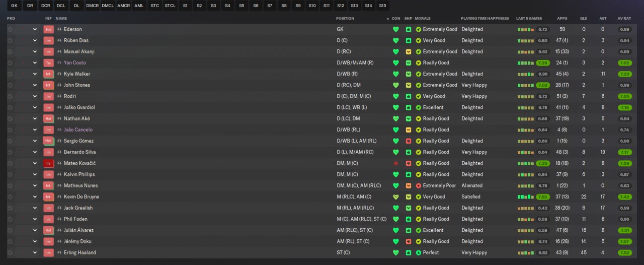Screen dimensions: 644x265
Task: Click Ederson's Hol status badge
Action: coord(48,29)
